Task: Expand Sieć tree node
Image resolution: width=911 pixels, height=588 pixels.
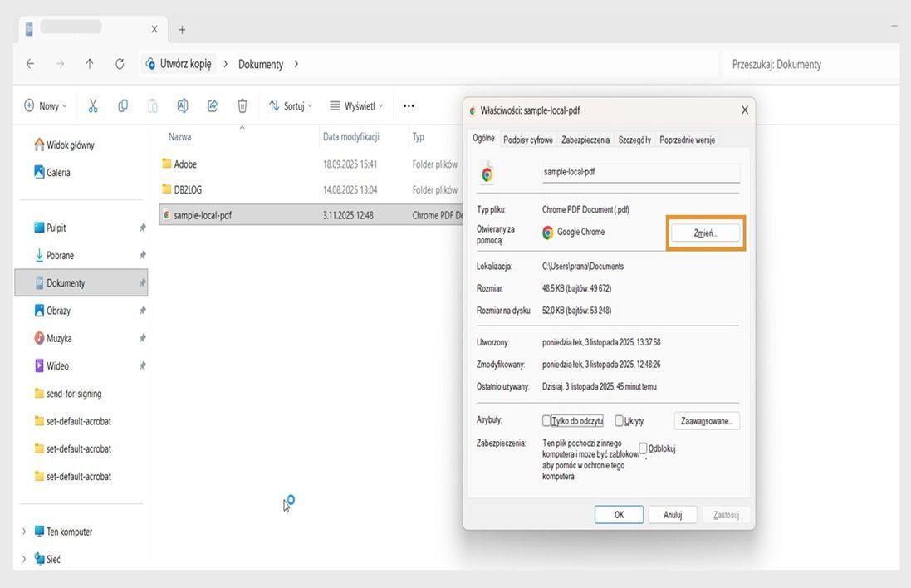Action: 24,559
